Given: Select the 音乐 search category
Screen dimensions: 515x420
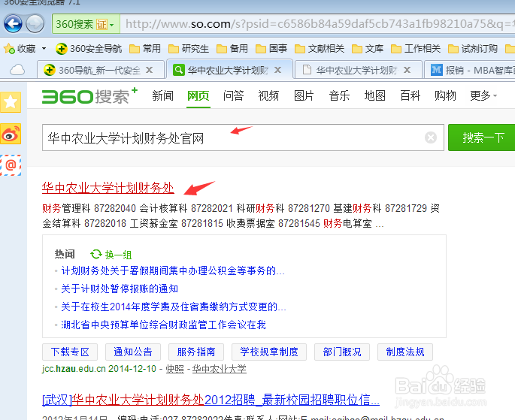Looking at the screenshot, I should coord(339,96).
